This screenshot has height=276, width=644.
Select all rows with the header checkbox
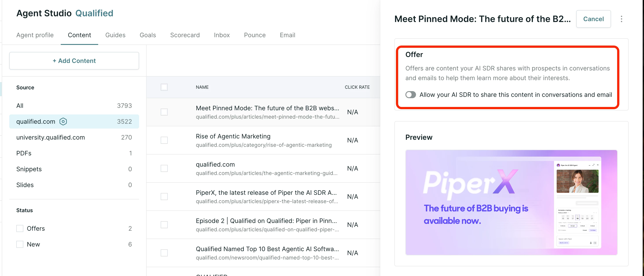(164, 87)
